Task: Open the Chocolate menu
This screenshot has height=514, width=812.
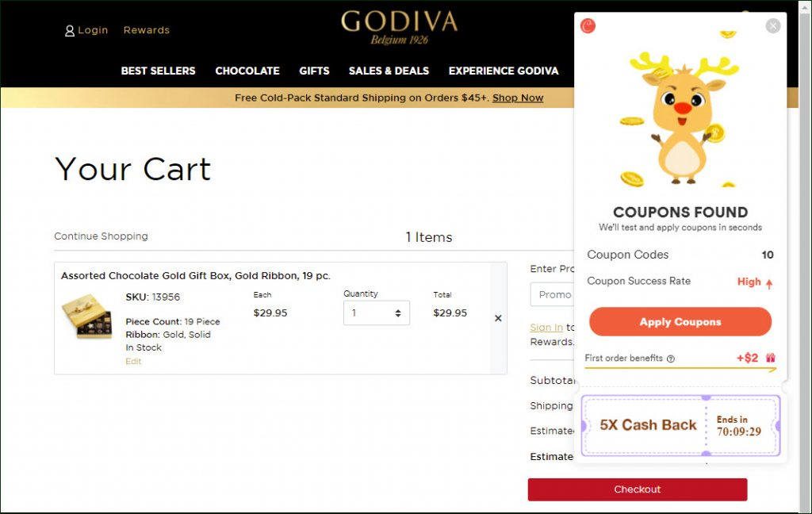Action: click(247, 71)
